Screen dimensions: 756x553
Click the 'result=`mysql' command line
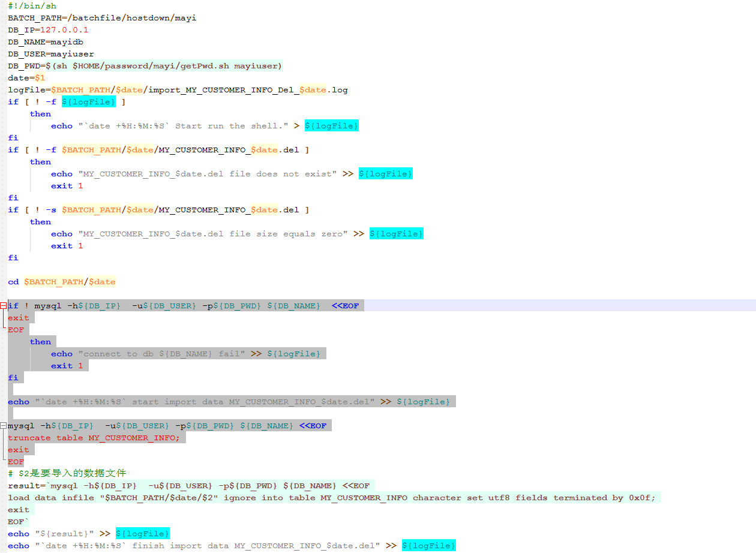(188, 486)
